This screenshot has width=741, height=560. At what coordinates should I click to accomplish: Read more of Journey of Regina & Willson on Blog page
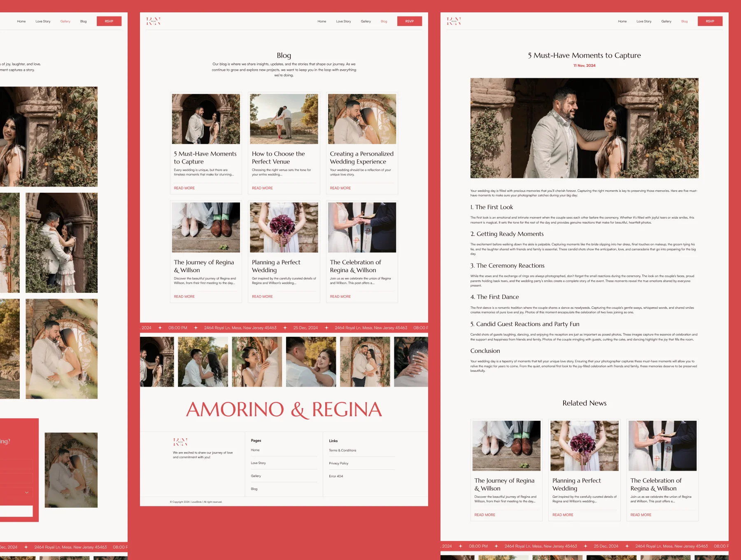pos(184,296)
